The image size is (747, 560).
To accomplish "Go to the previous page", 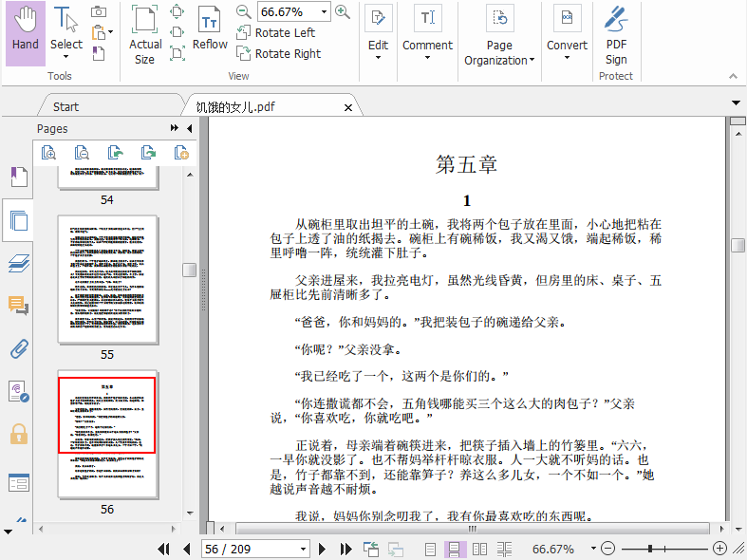I will (187, 549).
